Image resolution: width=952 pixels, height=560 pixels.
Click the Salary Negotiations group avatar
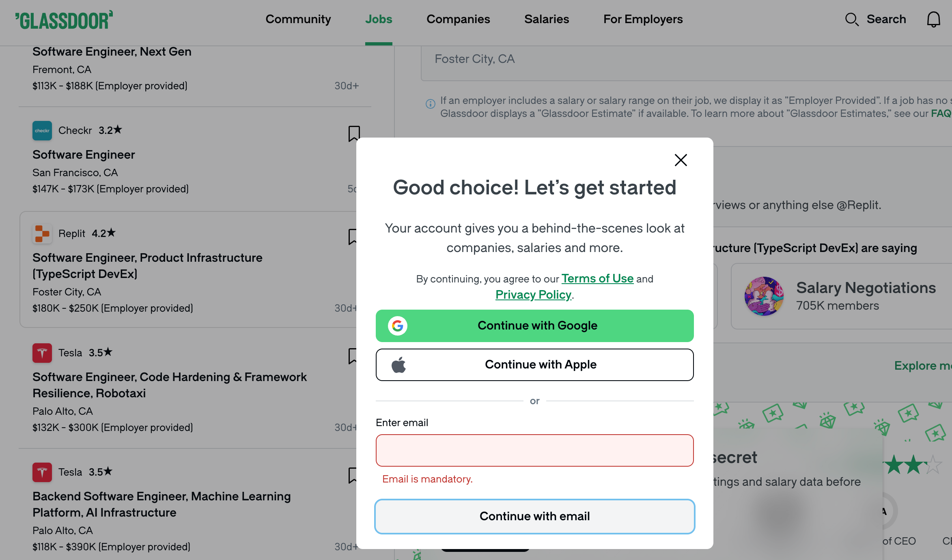point(764,296)
